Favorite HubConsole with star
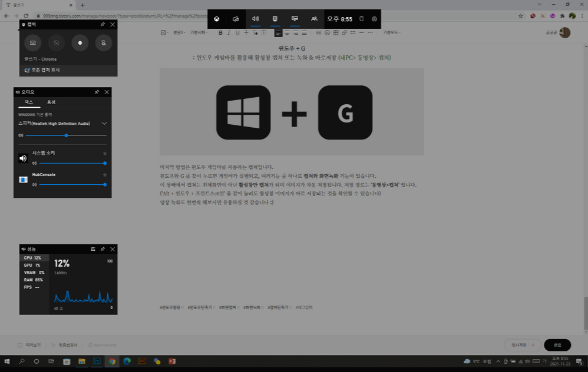 coord(105,175)
